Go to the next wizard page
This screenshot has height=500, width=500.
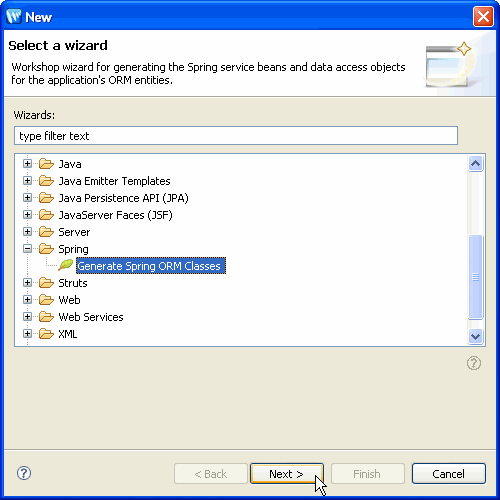[287, 473]
